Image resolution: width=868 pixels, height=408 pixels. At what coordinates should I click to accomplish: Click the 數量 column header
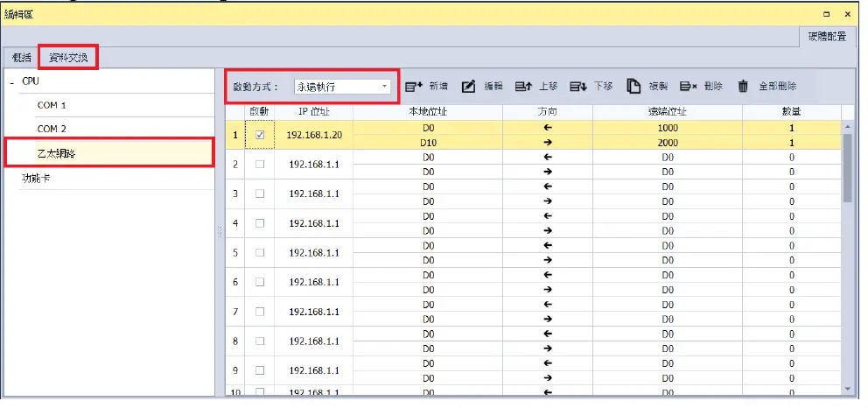coord(792,112)
